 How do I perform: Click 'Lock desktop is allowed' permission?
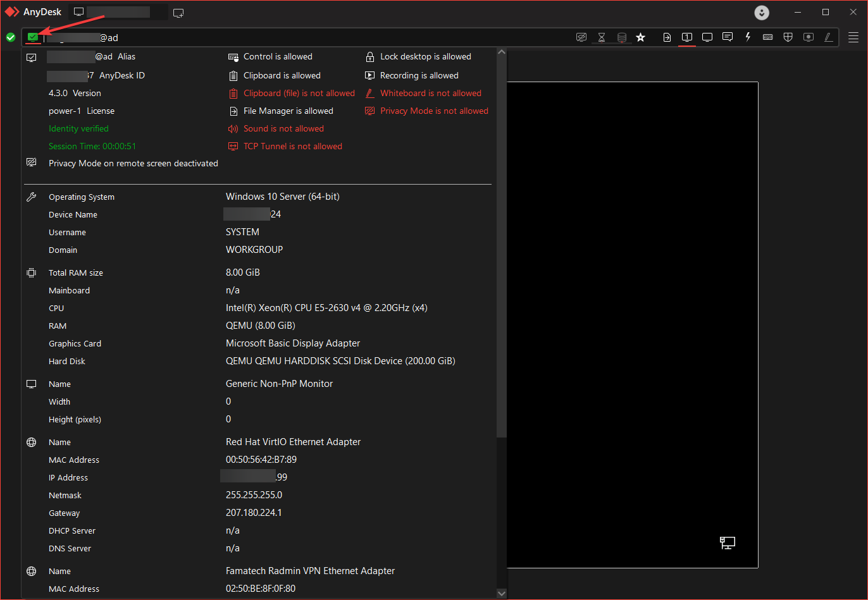(x=426, y=56)
